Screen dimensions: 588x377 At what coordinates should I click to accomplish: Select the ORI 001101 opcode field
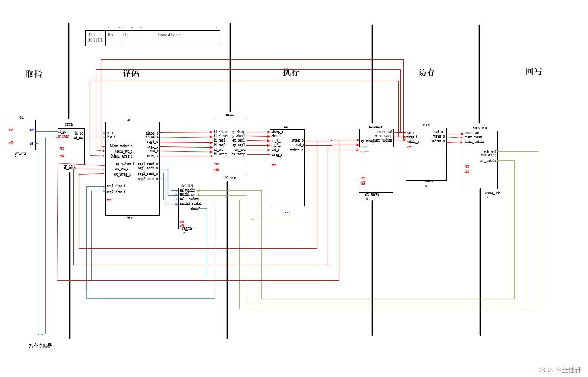[x=95, y=38]
